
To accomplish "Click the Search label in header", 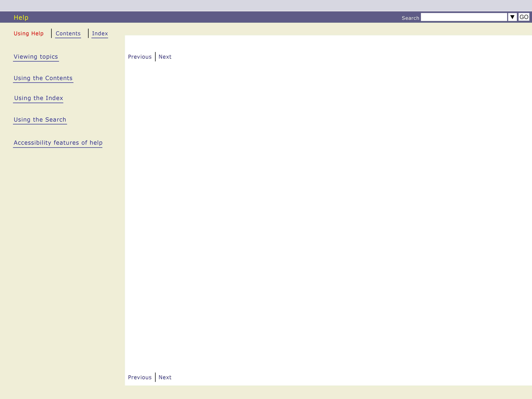I will click(x=410, y=18).
